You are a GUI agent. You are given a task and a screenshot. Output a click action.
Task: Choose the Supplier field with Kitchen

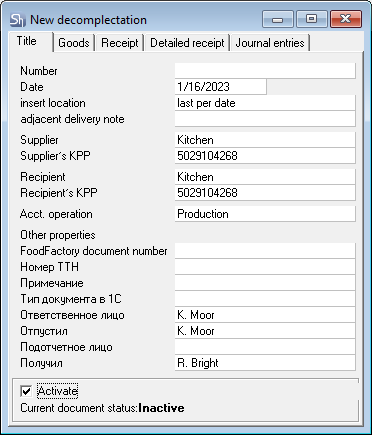pos(265,140)
